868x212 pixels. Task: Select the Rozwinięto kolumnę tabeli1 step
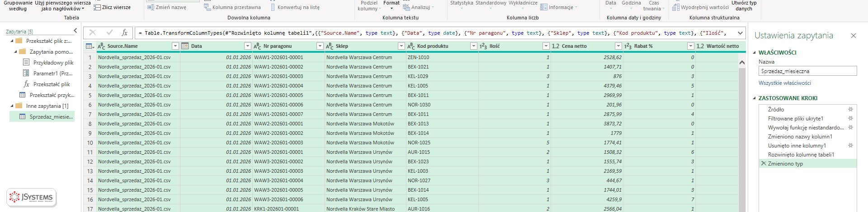[x=808, y=154]
